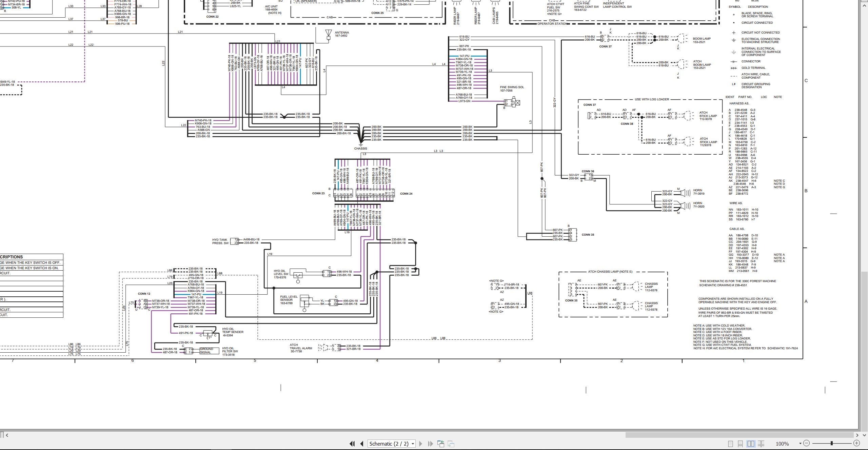Click the NOTE H schematic reference line
868x450 pixels.
pyautogui.click(x=745, y=348)
